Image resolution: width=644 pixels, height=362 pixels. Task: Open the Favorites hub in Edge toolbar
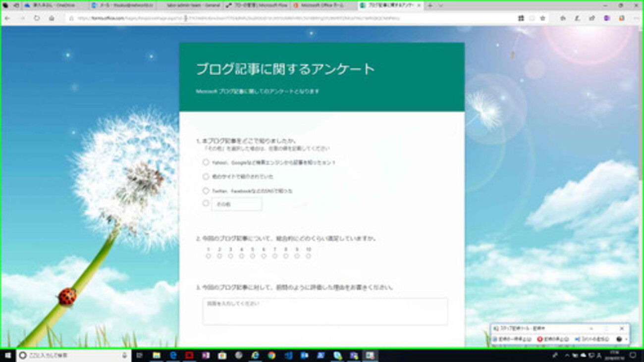(563, 18)
